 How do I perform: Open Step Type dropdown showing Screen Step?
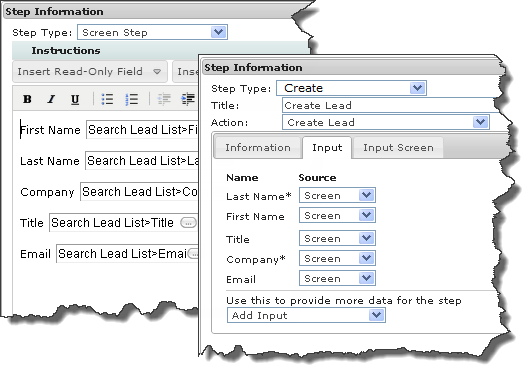pos(152,32)
